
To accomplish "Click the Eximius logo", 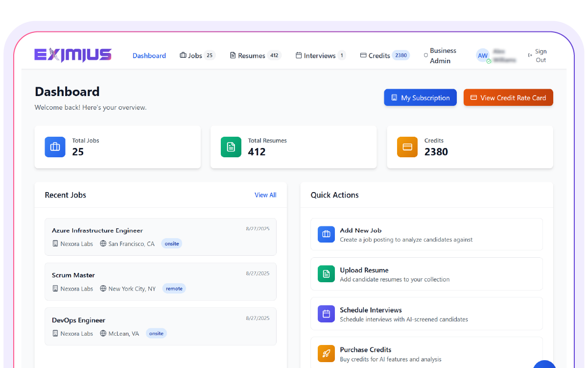I will [73, 55].
